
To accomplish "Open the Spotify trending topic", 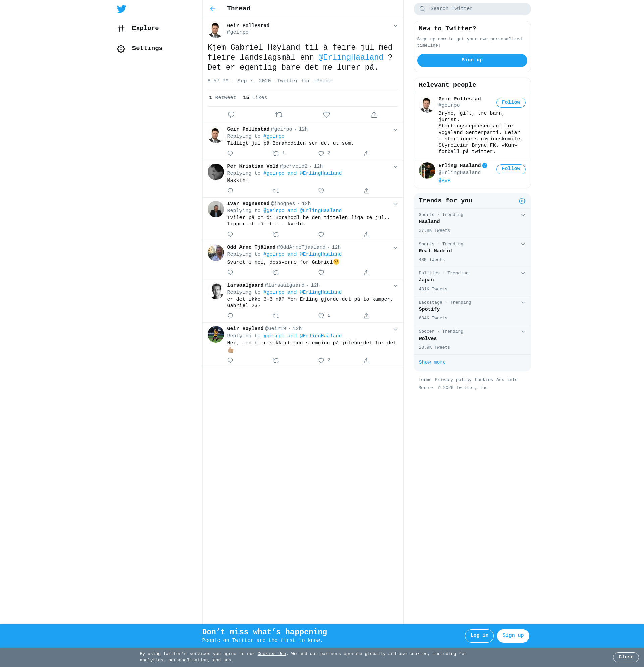I will point(472,311).
